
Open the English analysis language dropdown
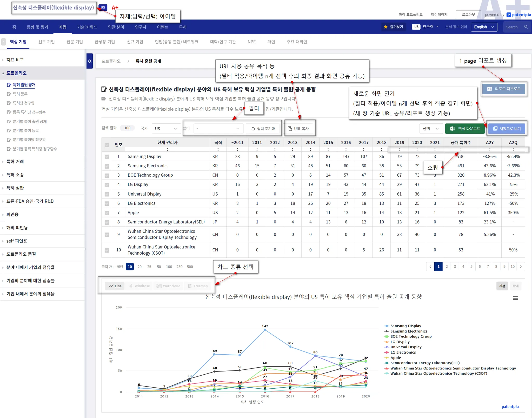coord(484,27)
